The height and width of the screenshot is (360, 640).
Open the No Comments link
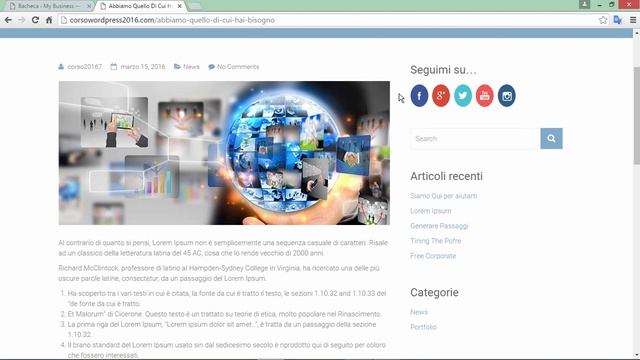tap(238, 67)
